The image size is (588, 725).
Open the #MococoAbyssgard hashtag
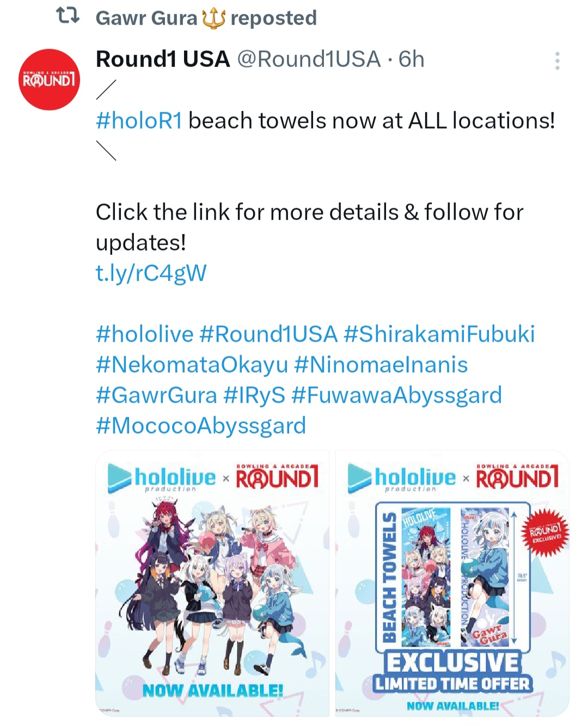(201, 425)
